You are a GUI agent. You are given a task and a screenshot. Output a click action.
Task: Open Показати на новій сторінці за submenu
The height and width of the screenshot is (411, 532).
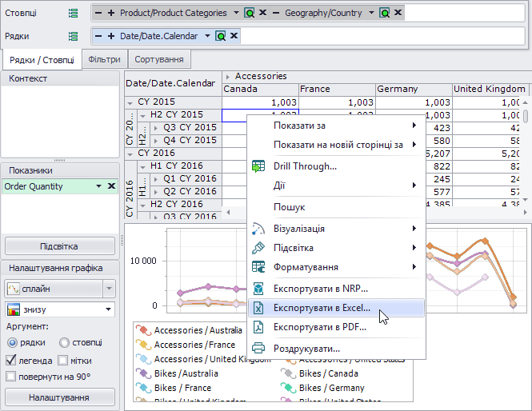[x=336, y=145]
